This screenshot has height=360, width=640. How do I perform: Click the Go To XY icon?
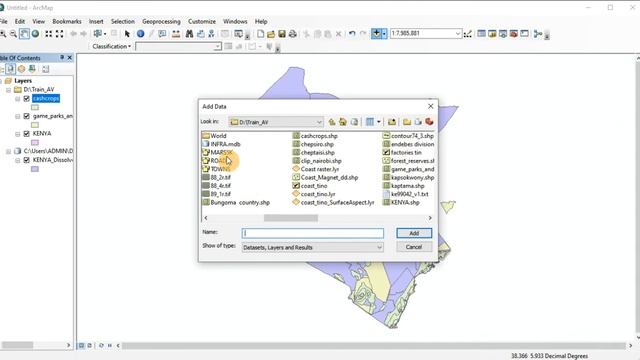(211, 34)
